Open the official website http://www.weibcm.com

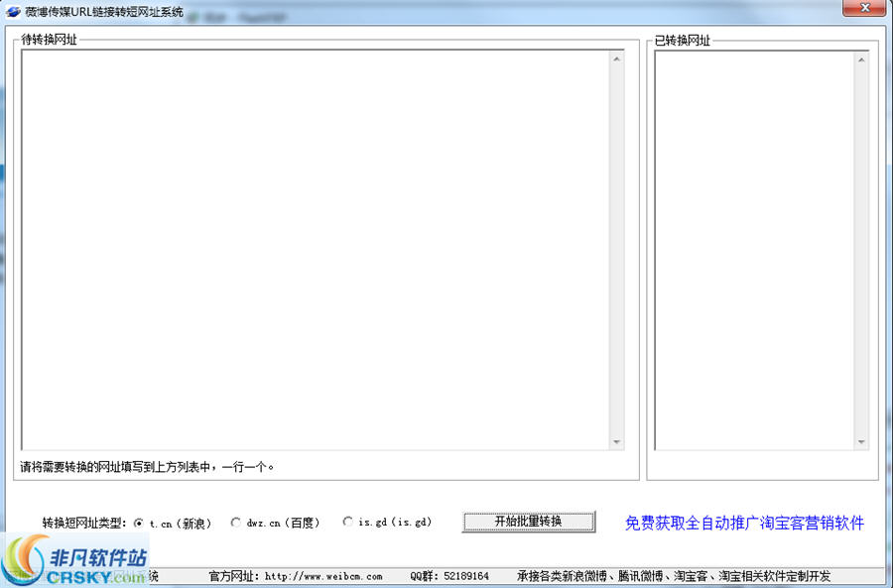298,575
